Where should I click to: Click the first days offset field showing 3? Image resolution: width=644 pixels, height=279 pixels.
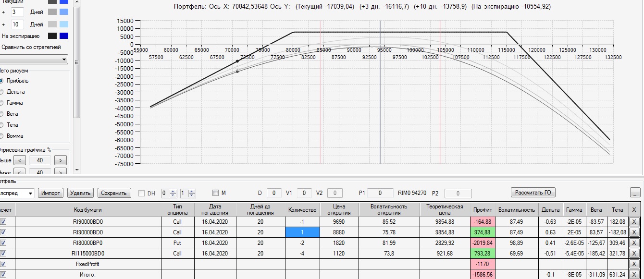17,11
